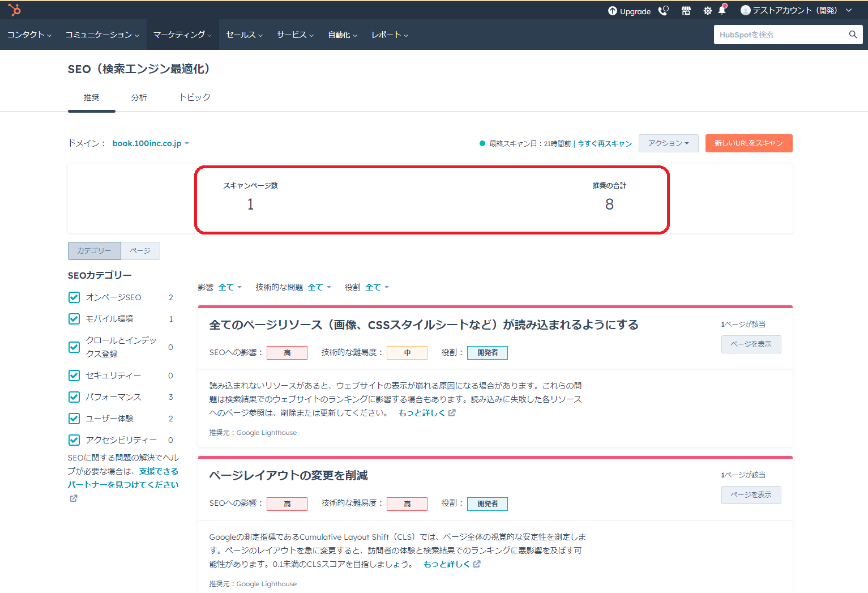868x593 pixels.
Task: Click 高 impact badge on layout shift card
Action: click(287, 504)
